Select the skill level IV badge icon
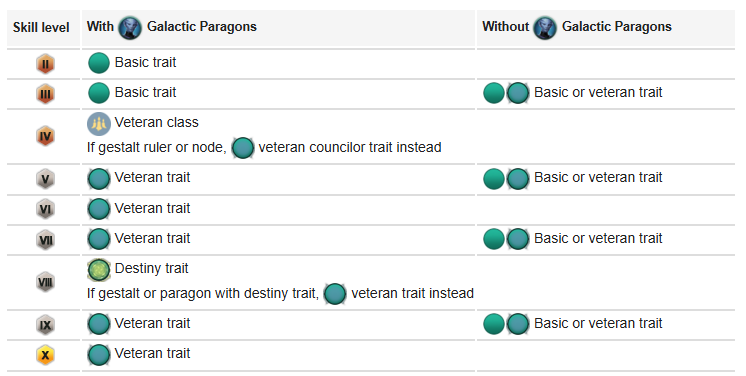This screenshot has width=746, height=376. point(45,137)
